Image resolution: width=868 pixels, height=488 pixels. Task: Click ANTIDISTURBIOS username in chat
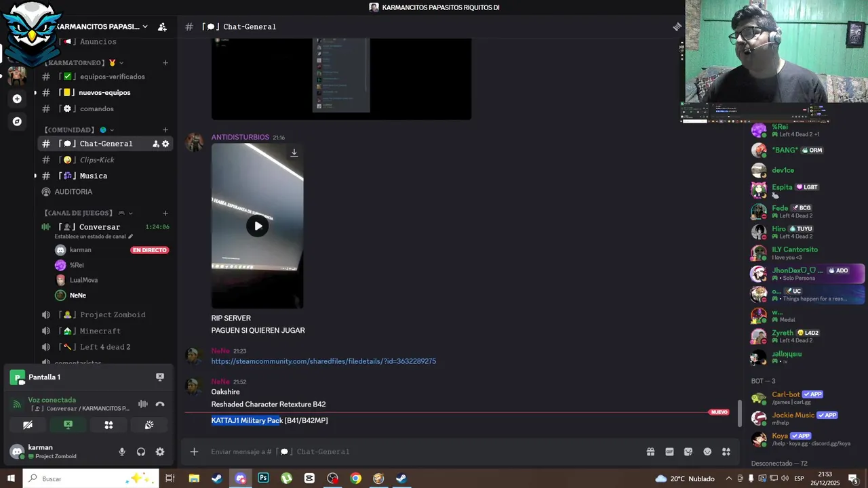coord(240,137)
